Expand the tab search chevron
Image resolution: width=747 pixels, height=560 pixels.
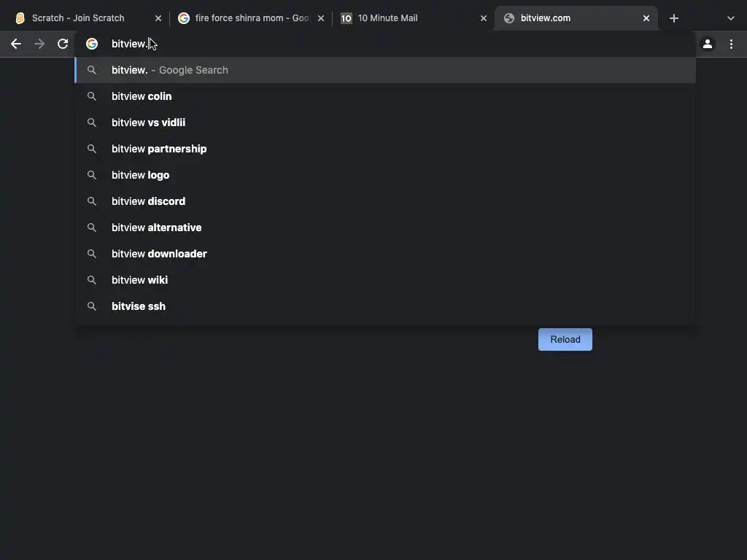pyautogui.click(x=730, y=18)
